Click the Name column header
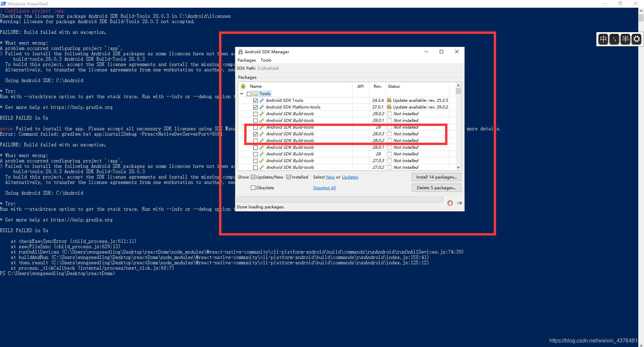 click(x=256, y=86)
